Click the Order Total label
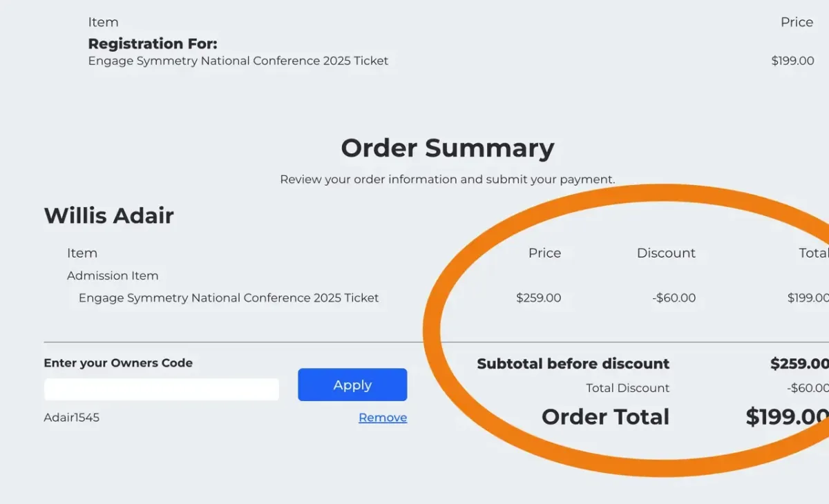 [605, 417]
